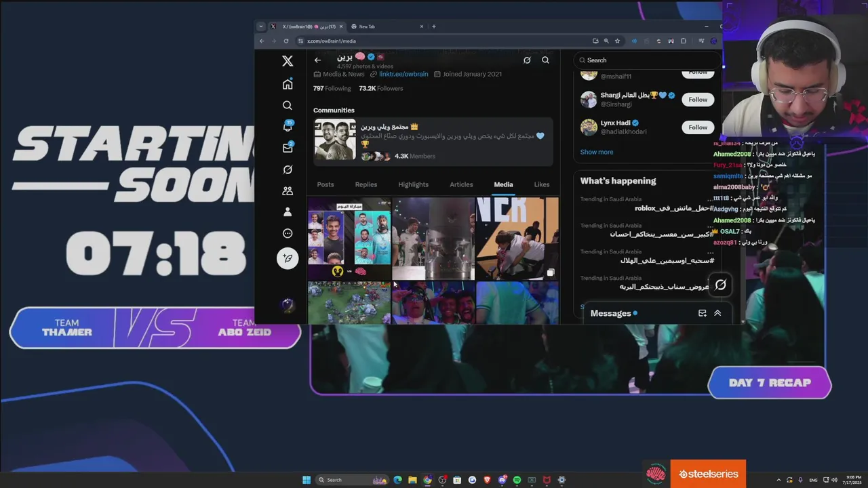The image size is (868, 488).
Task: Open Grok in the X sidebar
Action: click(288, 169)
